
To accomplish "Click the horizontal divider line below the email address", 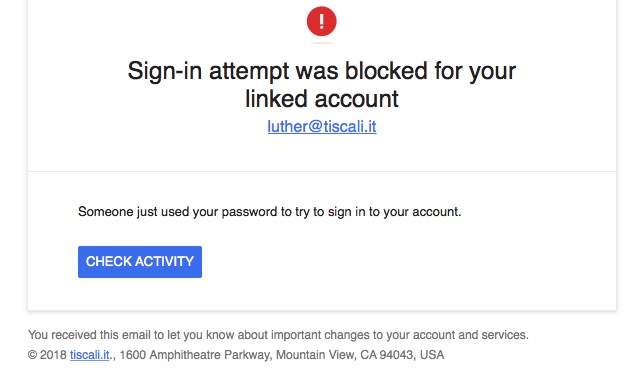I will pyautogui.click(x=322, y=171).
